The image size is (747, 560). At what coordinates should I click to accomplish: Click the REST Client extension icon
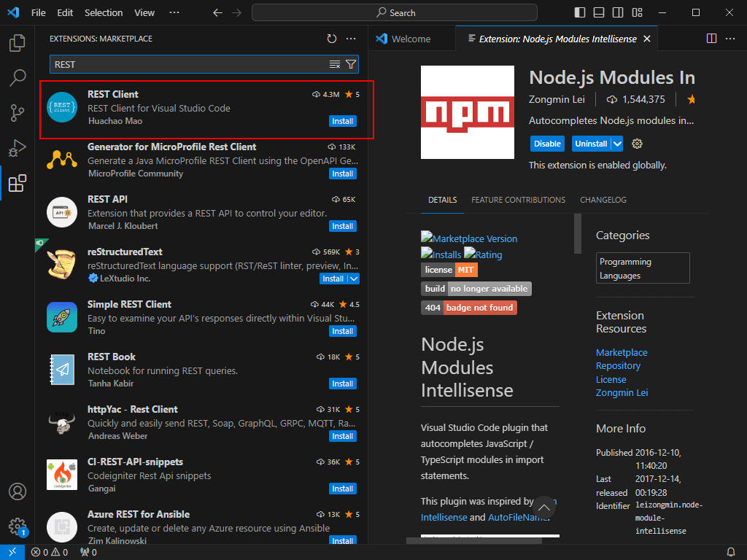[x=62, y=107]
